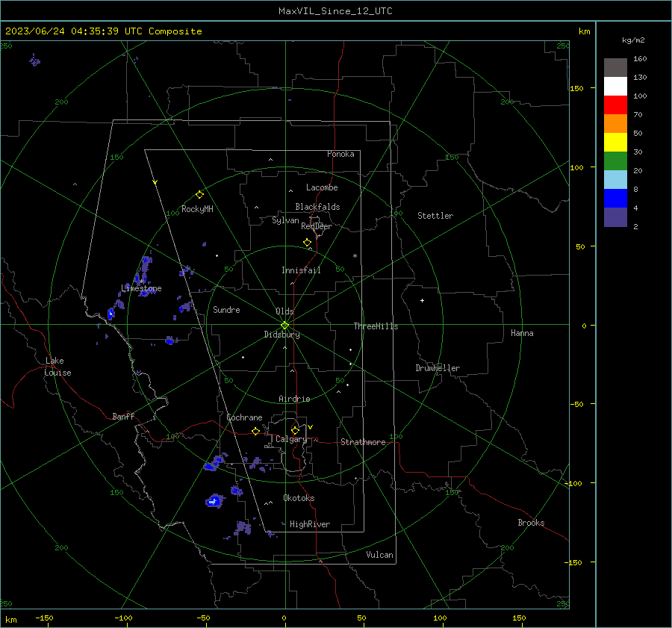The image size is (672, 628).
Task: Click the Blackfalds town label
Action: tap(317, 207)
